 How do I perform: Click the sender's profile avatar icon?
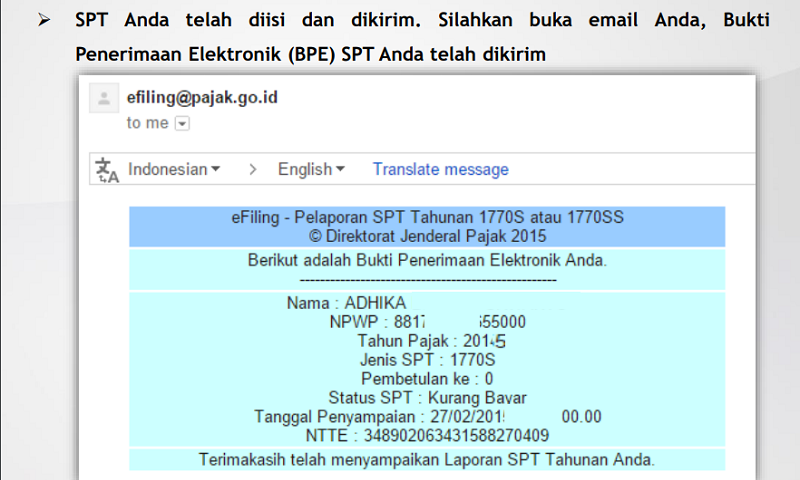point(103,99)
